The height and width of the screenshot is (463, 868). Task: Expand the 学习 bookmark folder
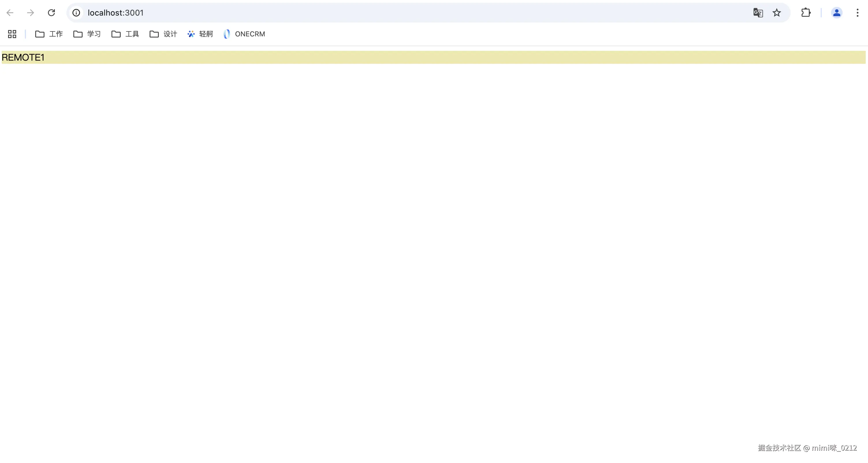87,34
